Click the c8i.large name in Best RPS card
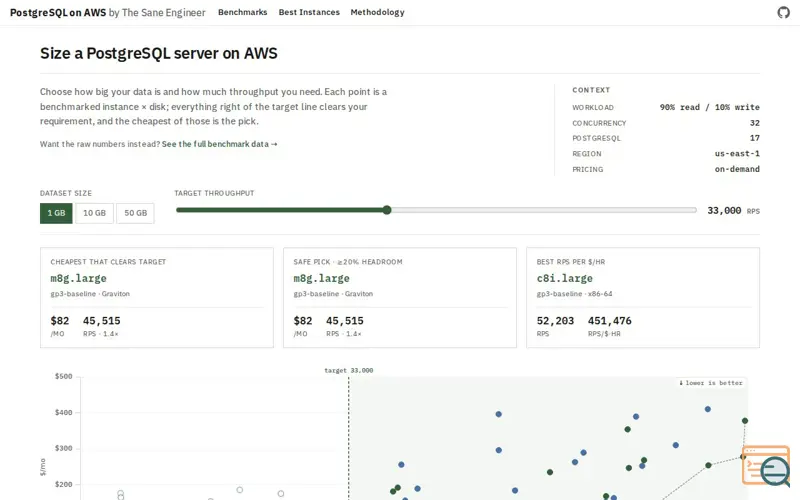 565,279
